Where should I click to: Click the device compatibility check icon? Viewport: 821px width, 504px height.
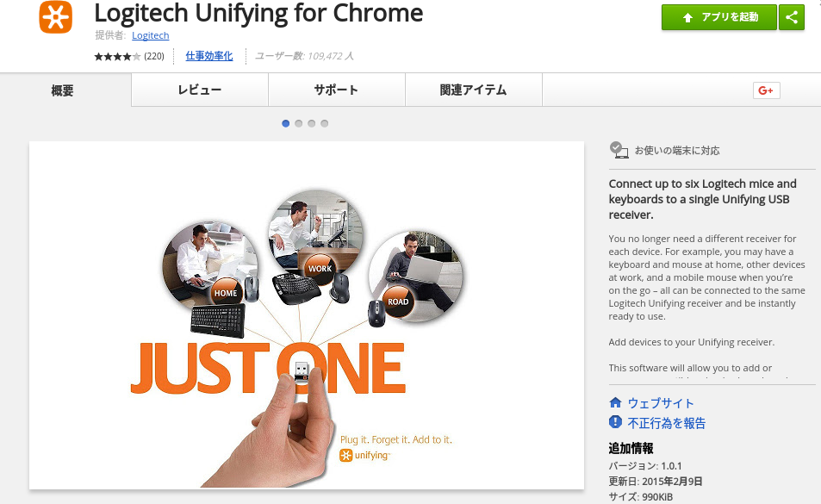(619, 150)
